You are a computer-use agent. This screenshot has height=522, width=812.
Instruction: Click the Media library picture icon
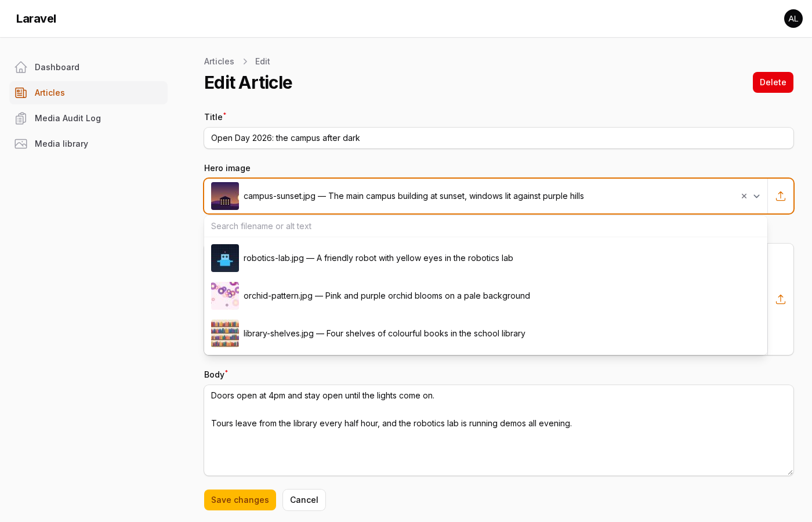[x=21, y=144]
